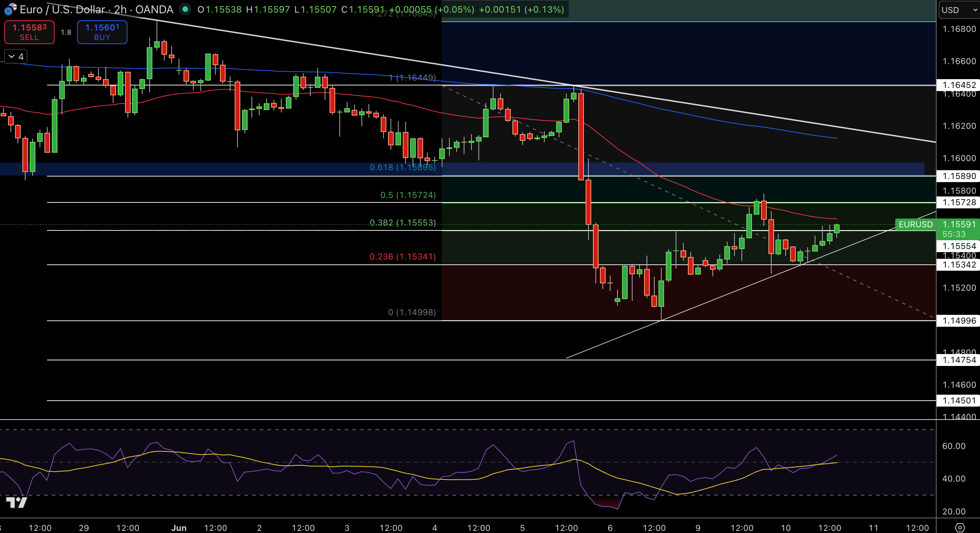Click the 1.14501 price label on axis

pyautogui.click(x=959, y=401)
